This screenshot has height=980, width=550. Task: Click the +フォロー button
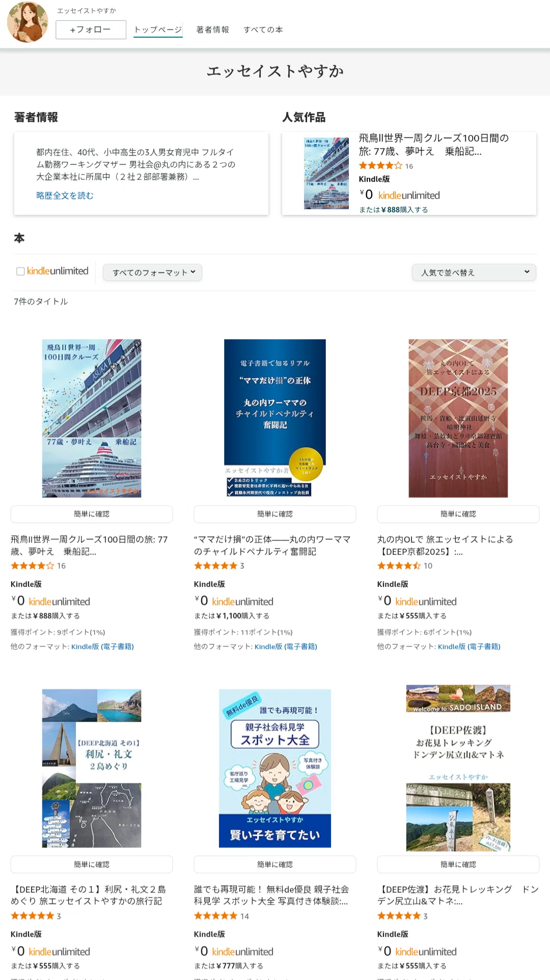pyautogui.click(x=91, y=30)
